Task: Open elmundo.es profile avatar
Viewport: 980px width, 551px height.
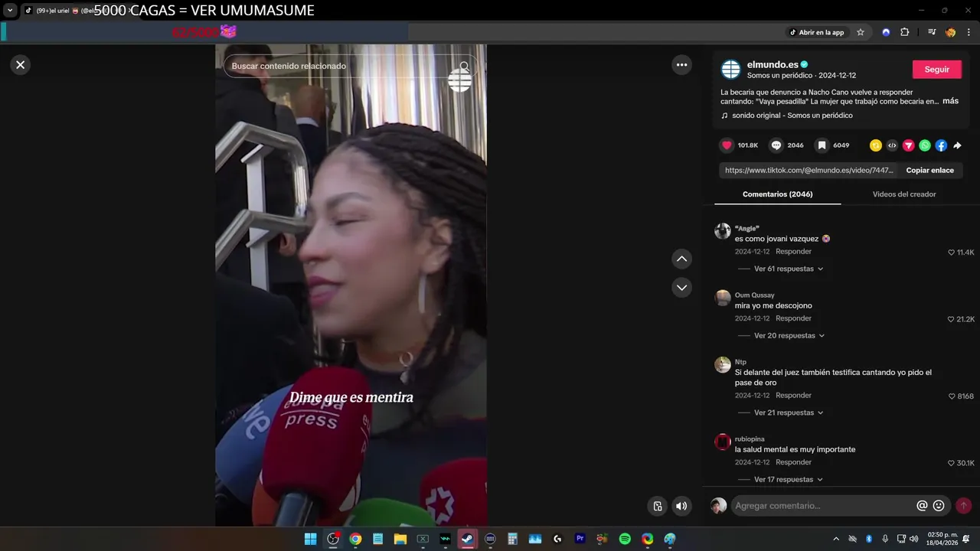Action: click(731, 69)
